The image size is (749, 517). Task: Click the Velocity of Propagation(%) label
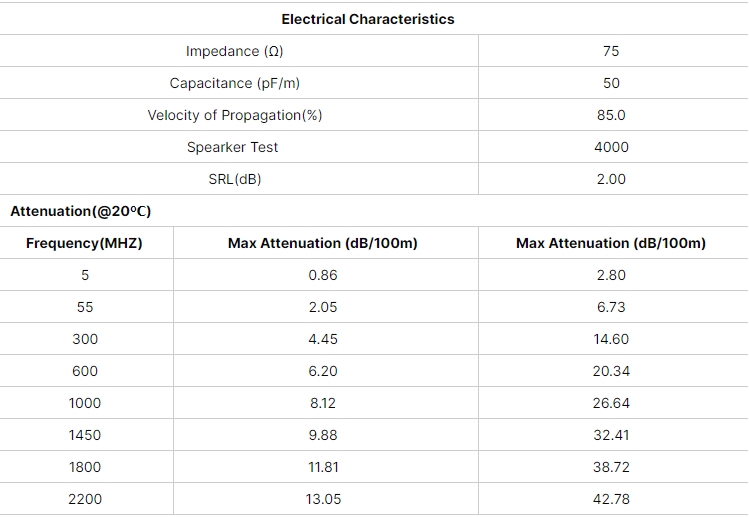235,115
